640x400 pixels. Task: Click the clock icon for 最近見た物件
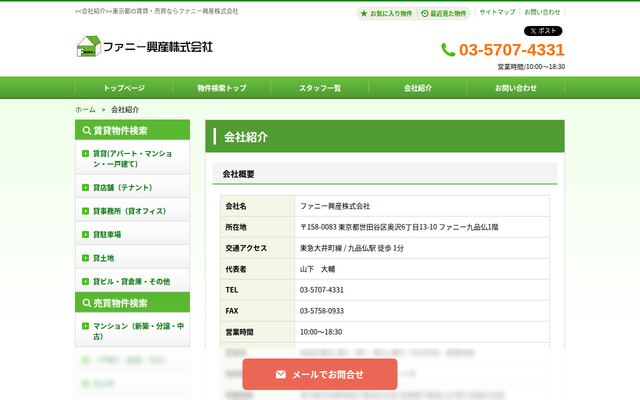(424, 13)
